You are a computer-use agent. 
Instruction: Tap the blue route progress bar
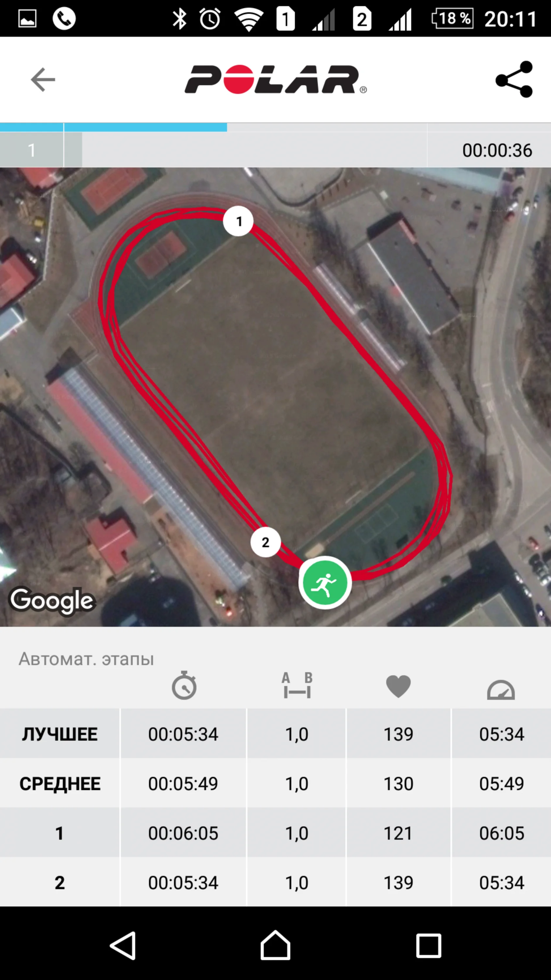[114, 127]
